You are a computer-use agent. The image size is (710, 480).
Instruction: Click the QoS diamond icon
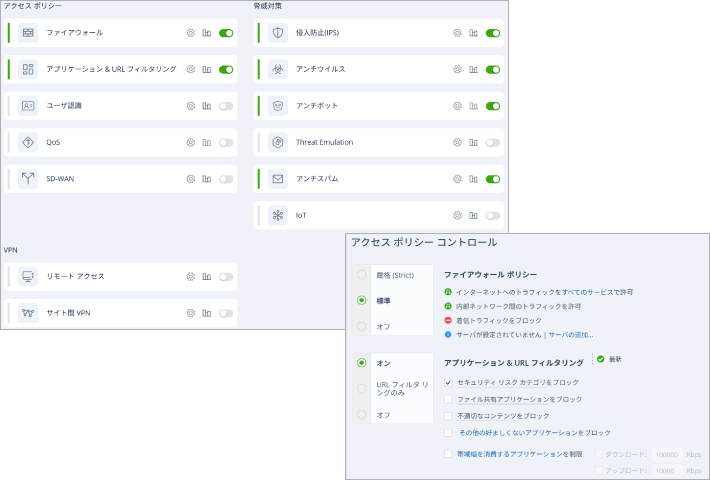coord(28,143)
